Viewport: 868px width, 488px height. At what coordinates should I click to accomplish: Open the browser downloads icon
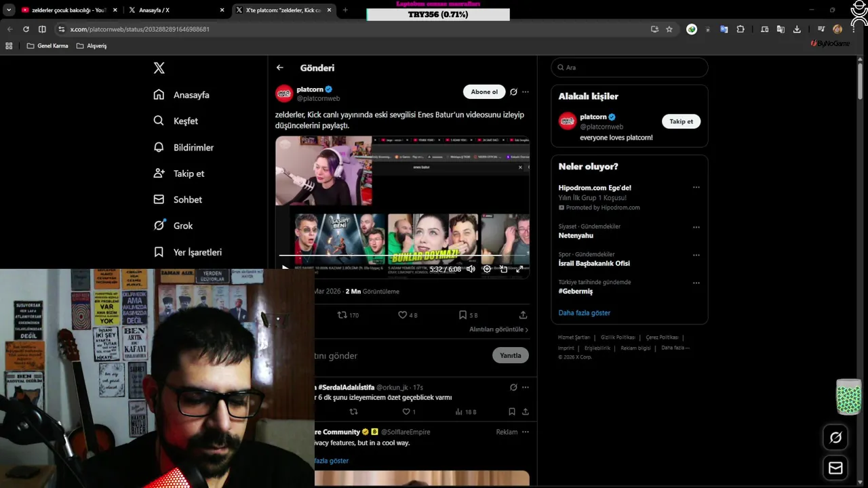click(x=797, y=29)
